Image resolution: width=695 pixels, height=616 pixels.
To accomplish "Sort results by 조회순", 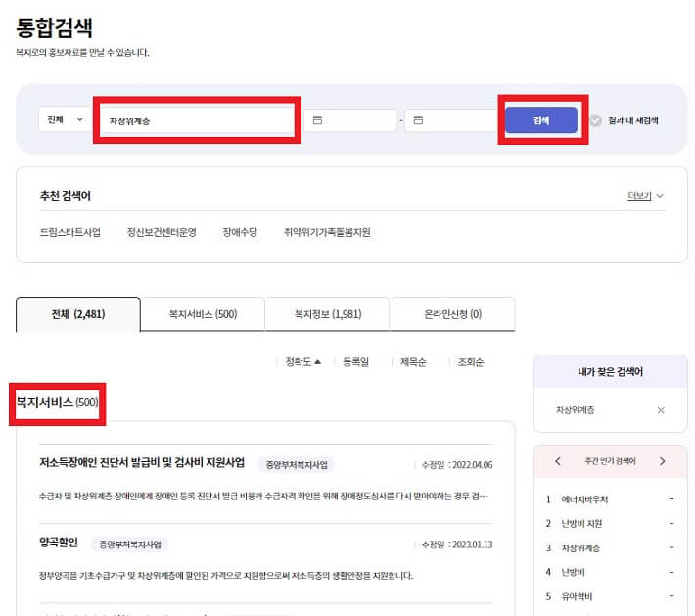I will coord(471,362).
